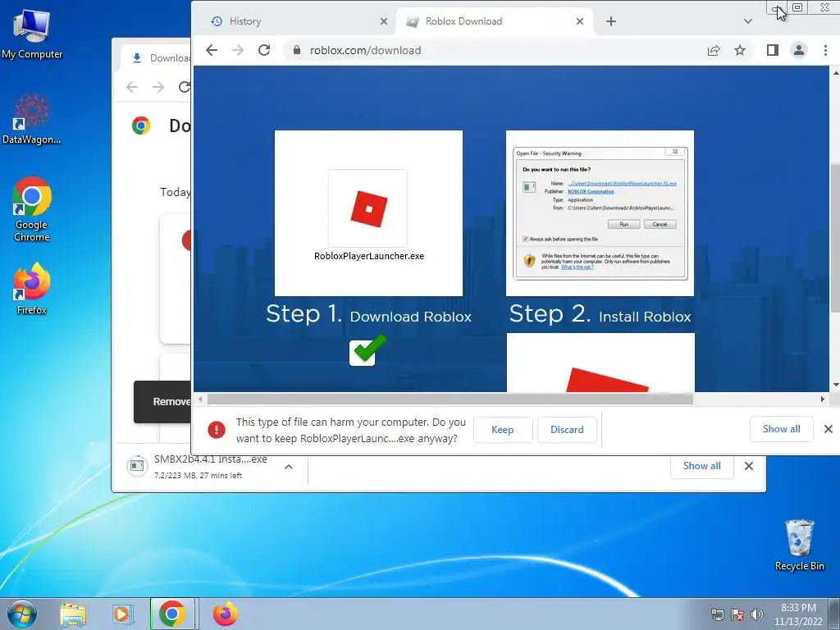Reload the roblox.com/download page

pos(264,50)
